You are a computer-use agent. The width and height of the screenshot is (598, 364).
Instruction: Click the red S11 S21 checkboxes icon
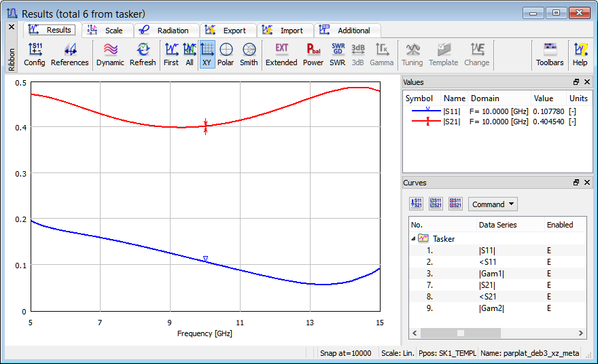pyautogui.click(x=455, y=204)
